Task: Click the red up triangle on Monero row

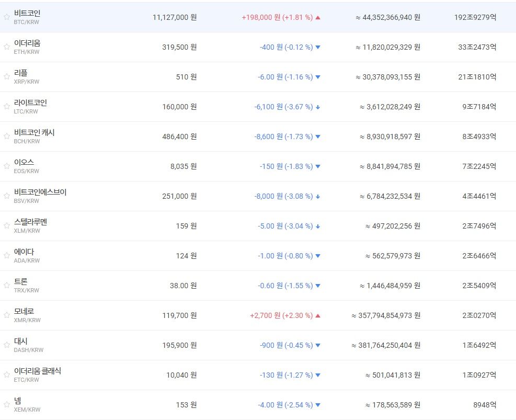Action: point(318,315)
